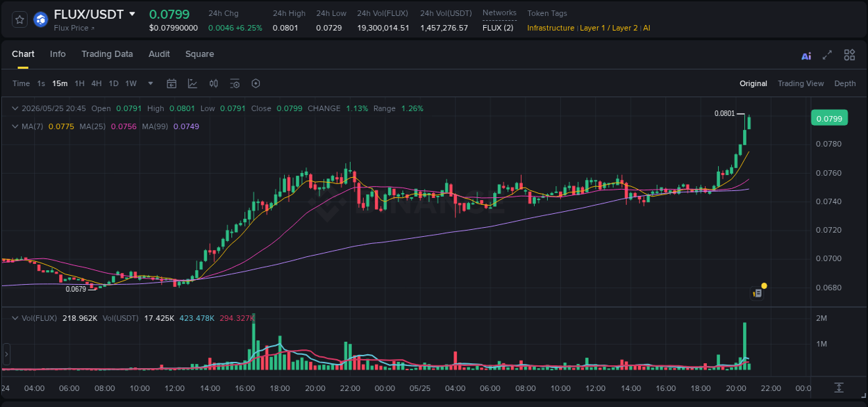
Task: Set chart interval to 1D
Action: pos(113,83)
